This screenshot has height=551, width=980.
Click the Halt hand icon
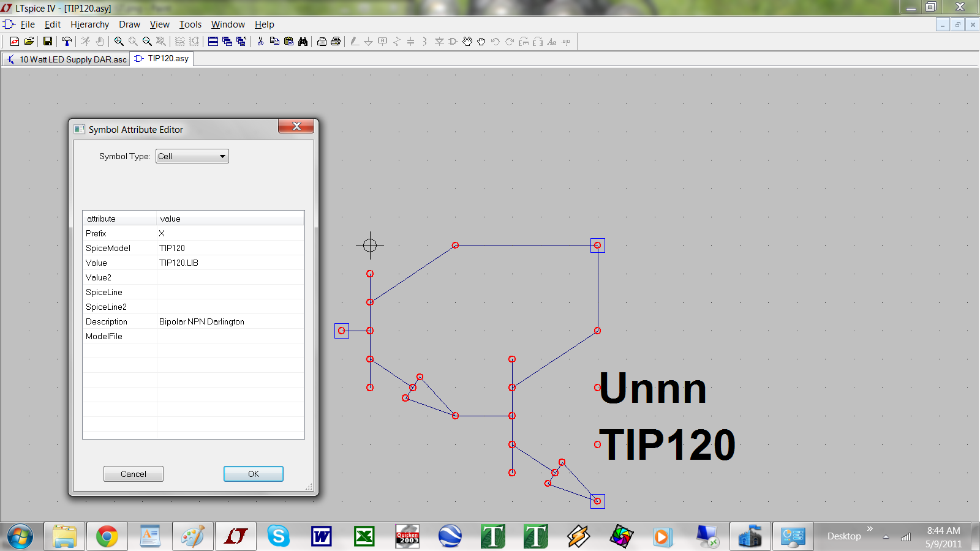tap(99, 41)
